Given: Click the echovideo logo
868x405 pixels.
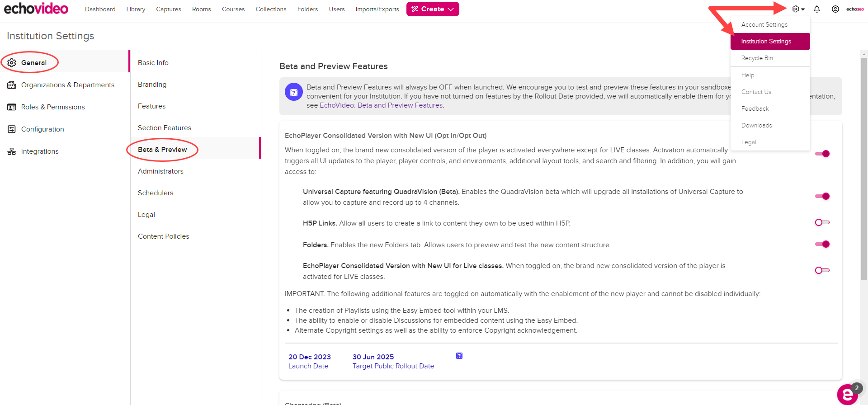Looking at the screenshot, I should (36, 9).
